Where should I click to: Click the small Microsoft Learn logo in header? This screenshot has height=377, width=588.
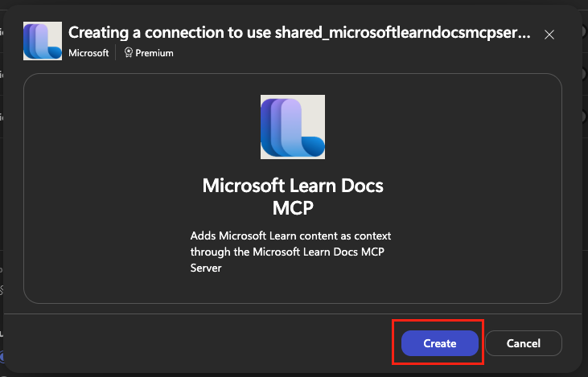point(43,41)
